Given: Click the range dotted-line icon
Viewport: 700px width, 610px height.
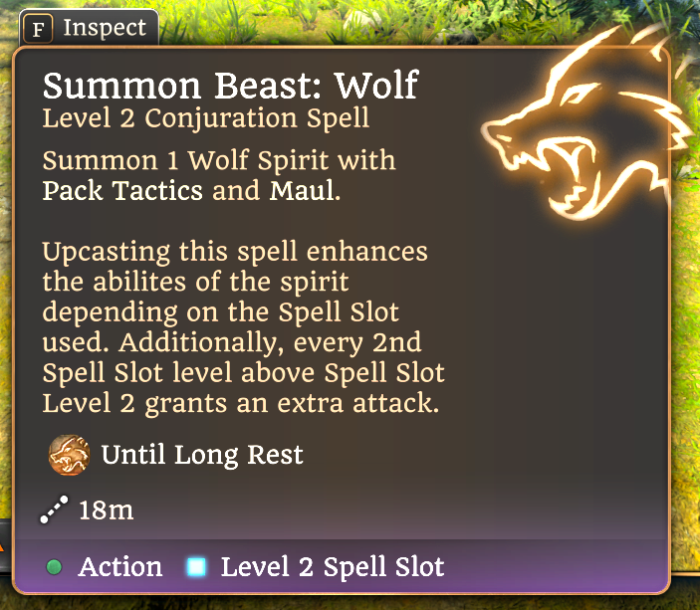Looking at the screenshot, I should 54,509.
